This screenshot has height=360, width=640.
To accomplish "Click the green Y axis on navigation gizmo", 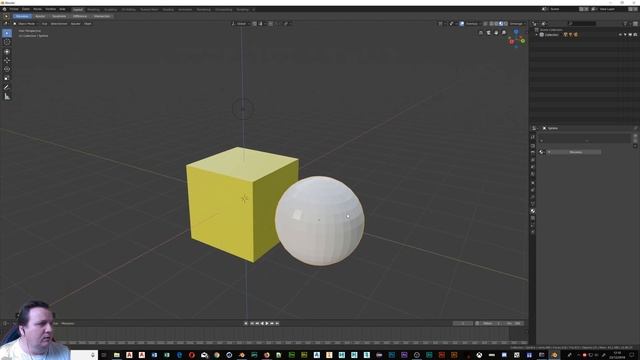I will point(522,41).
